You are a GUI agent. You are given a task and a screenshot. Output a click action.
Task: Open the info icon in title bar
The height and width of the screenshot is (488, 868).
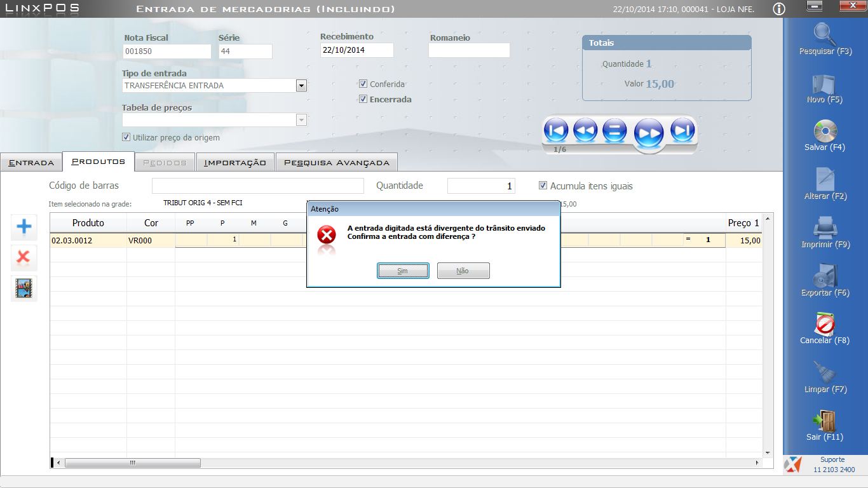(779, 9)
